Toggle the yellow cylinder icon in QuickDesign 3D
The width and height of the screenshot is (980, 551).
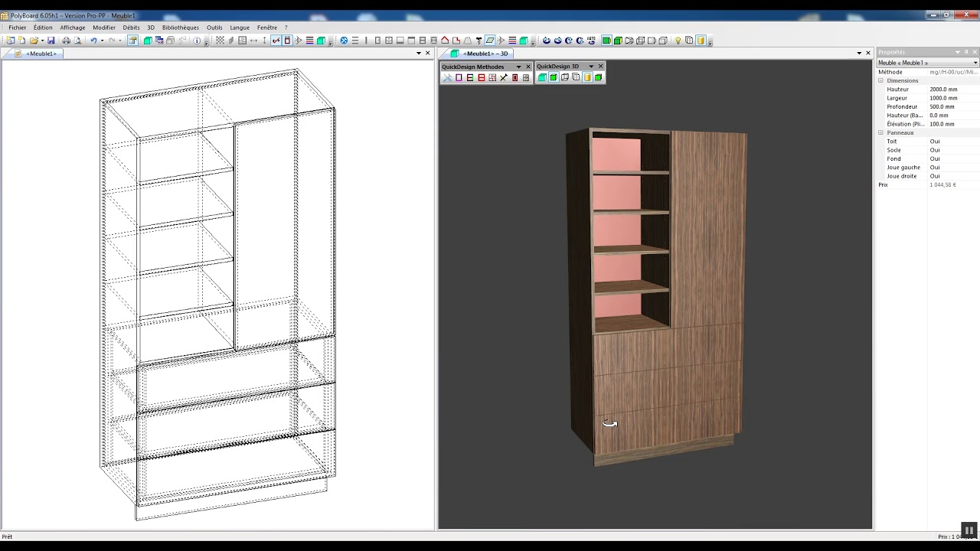587,77
